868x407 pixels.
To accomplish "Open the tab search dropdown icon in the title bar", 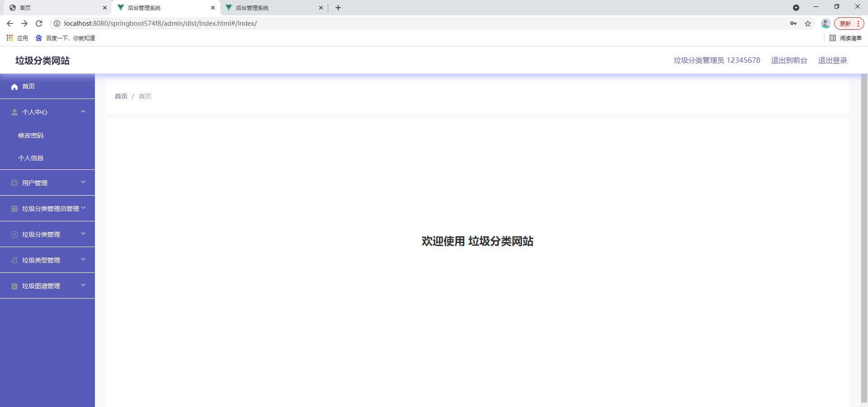I will click(796, 8).
